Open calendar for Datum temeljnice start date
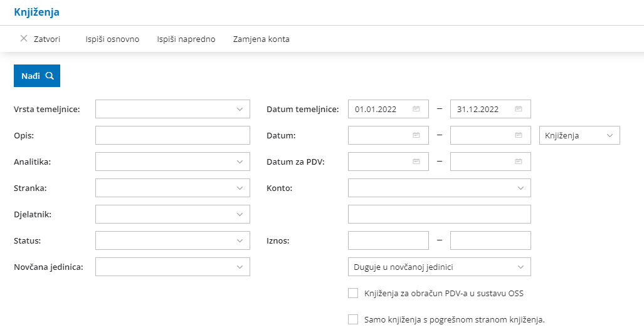Screen dimensions: 644x335 [416, 109]
